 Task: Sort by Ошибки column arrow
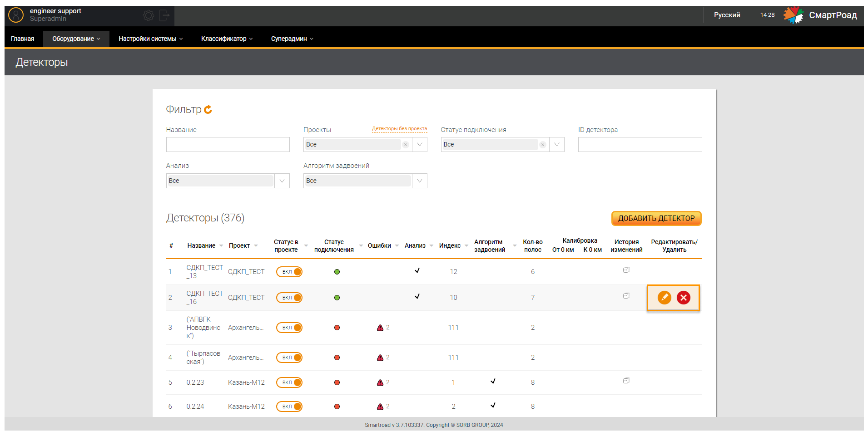tap(397, 246)
